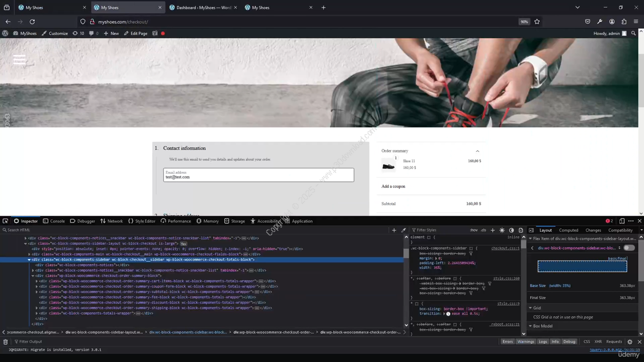
Task: Toggle the flex container overlay switch
Action: point(629,248)
